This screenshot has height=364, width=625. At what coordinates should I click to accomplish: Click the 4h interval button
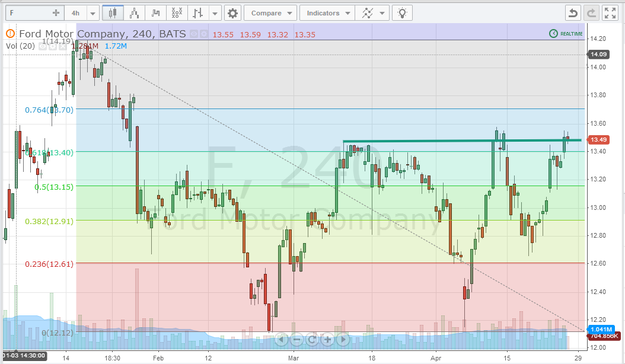tap(76, 13)
